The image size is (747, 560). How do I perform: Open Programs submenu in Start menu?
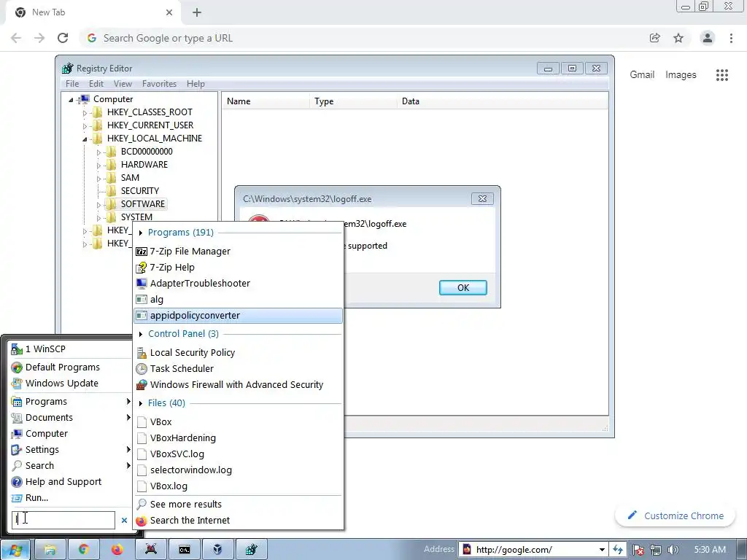coord(71,402)
